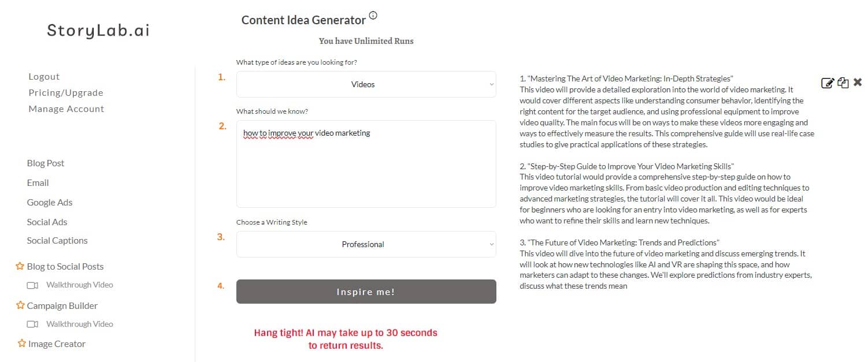
Task: Open Manage Account settings
Action: [x=66, y=109]
